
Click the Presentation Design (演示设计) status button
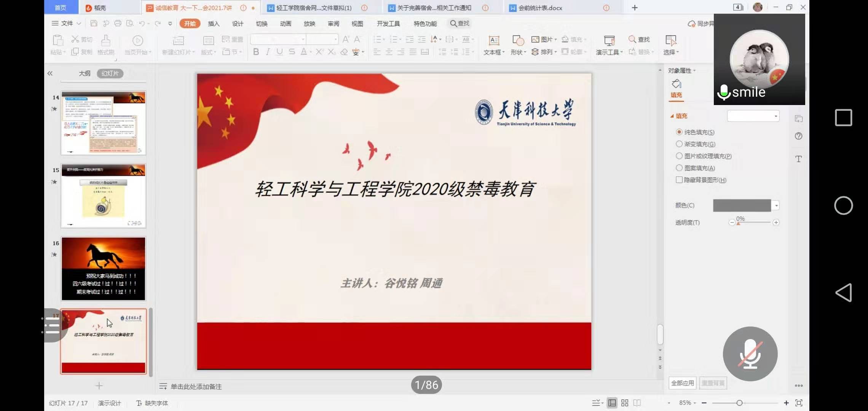pos(109,403)
